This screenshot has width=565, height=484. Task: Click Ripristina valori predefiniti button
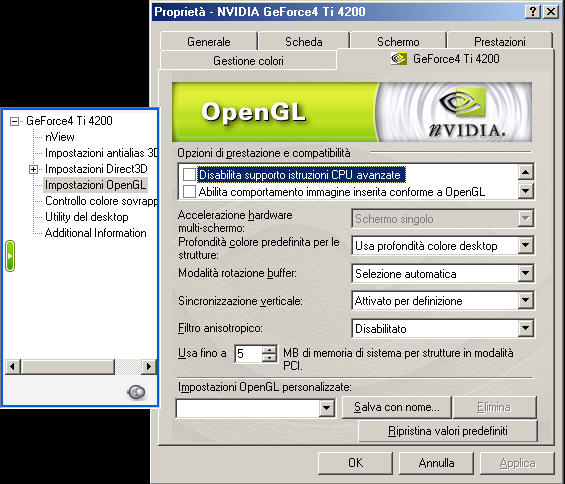click(448, 431)
